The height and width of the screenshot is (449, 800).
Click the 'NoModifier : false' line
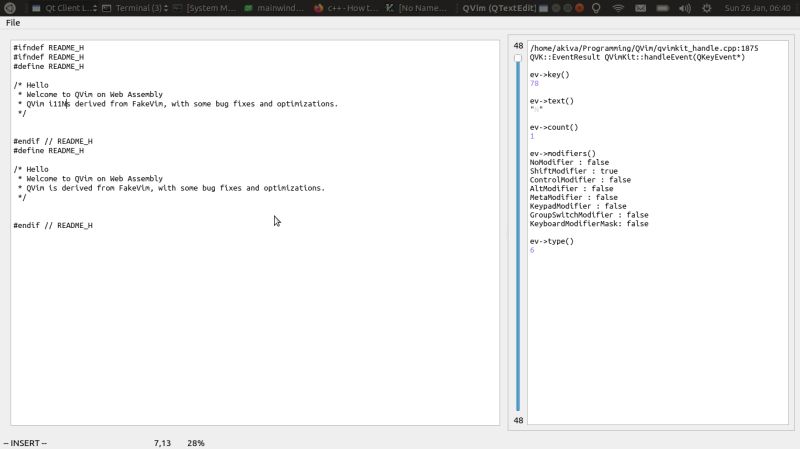569,162
